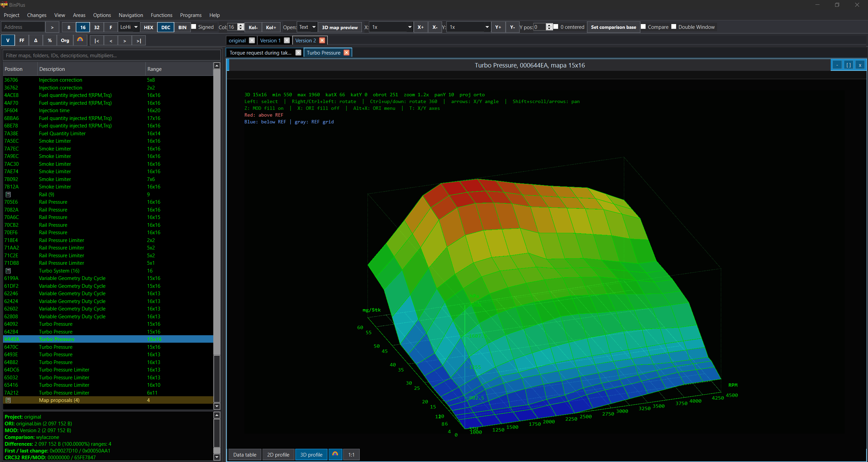Click the Org view button

(x=65, y=40)
